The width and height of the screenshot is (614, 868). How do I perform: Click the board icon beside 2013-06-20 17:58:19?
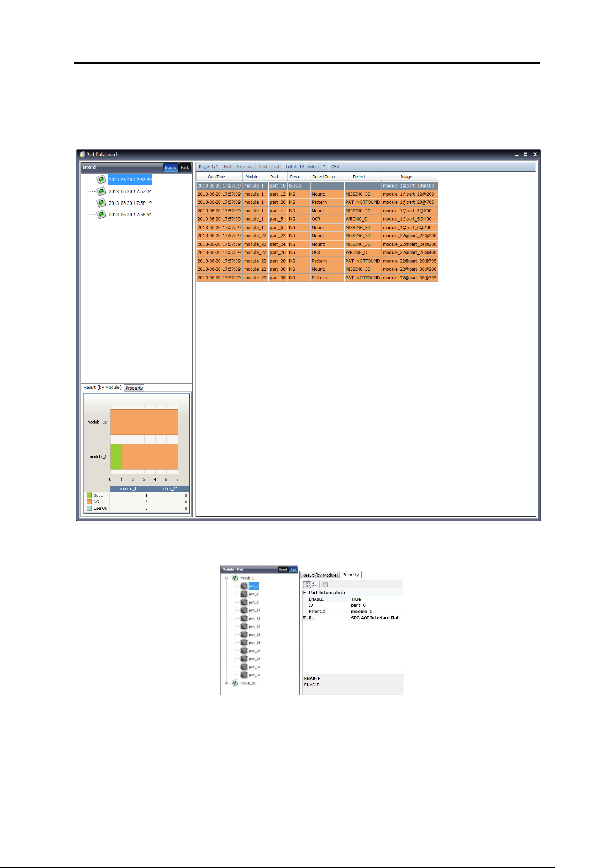click(x=101, y=203)
